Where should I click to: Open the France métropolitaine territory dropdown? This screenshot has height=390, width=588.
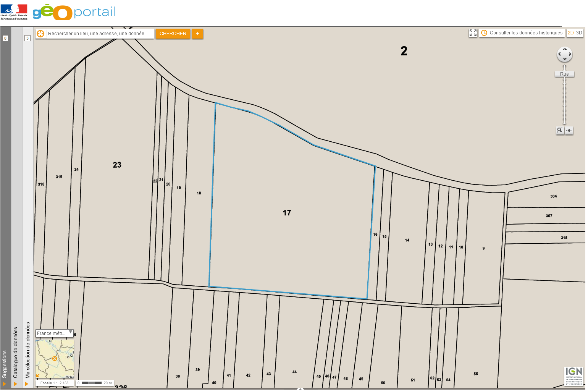54,333
